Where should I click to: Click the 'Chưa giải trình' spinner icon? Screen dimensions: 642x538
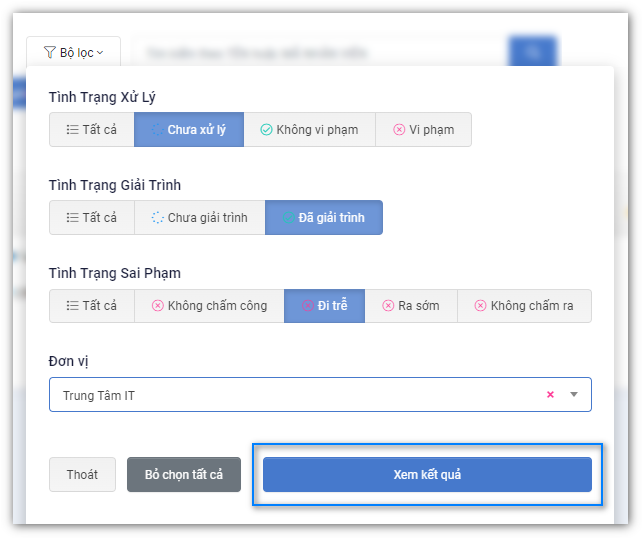click(x=157, y=218)
